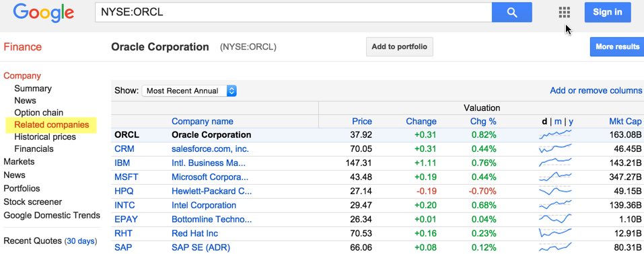Open Markets in the sidebar
This screenshot has height=254, width=644.
tap(19, 162)
